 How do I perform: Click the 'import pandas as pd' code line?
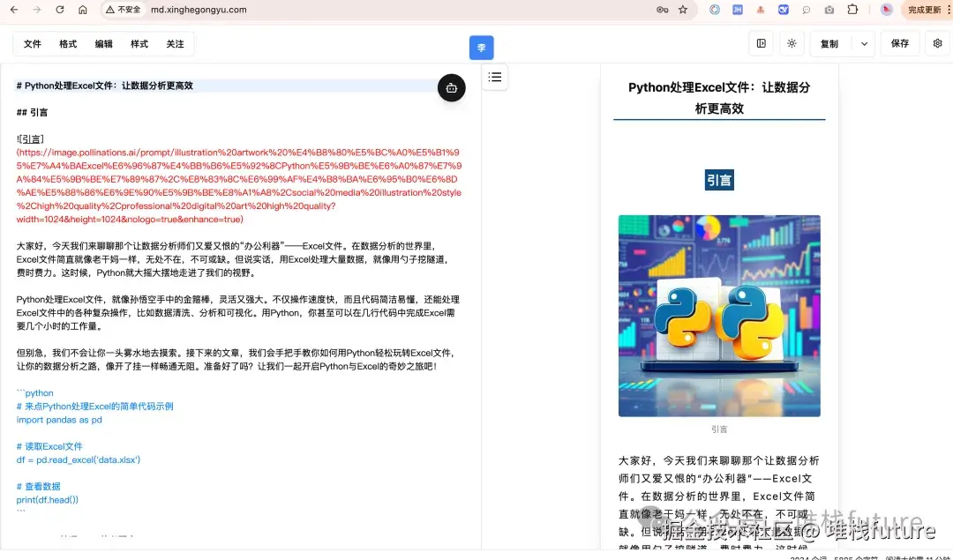59,420
